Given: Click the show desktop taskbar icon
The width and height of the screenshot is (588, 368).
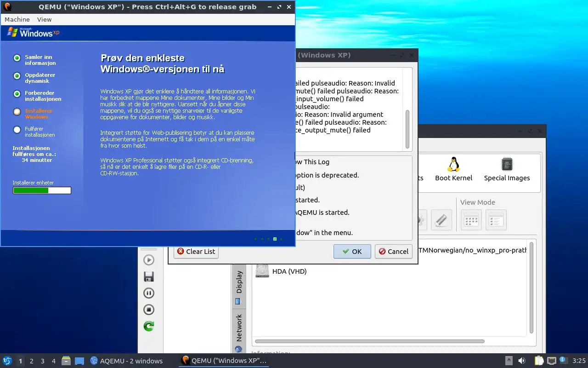Looking at the screenshot, I should (x=79, y=361).
